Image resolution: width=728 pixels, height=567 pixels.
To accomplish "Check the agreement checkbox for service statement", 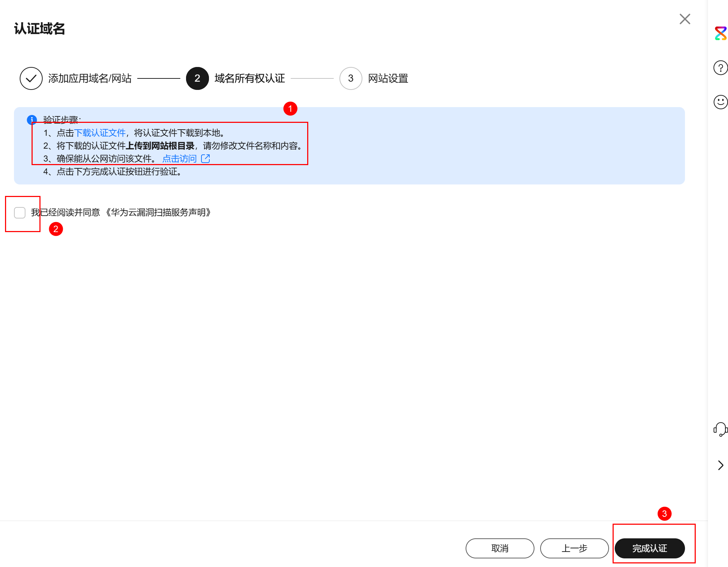I will click(20, 213).
